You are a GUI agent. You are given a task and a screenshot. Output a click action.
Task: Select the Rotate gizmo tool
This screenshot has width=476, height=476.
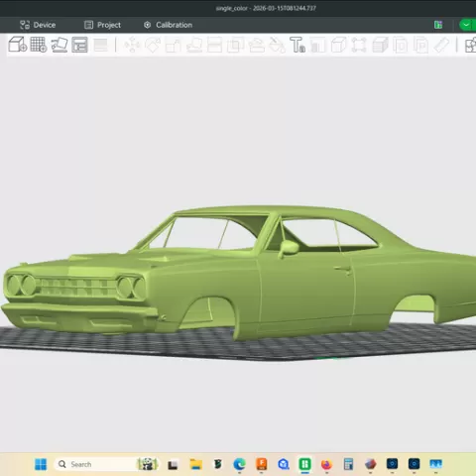click(x=153, y=45)
